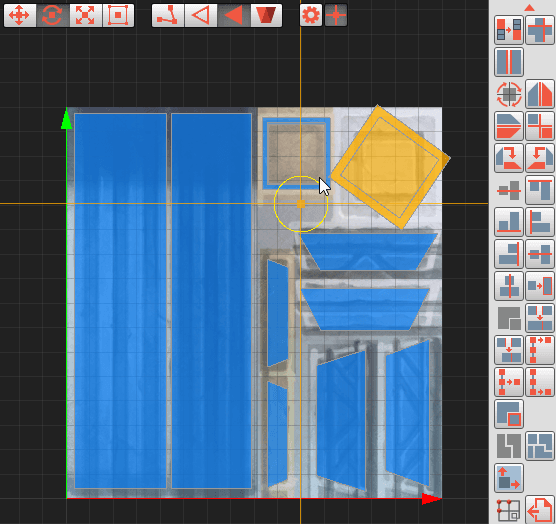Click the distribute dots bottom-arrow icon
This screenshot has height=524, width=556.
(540, 382)
